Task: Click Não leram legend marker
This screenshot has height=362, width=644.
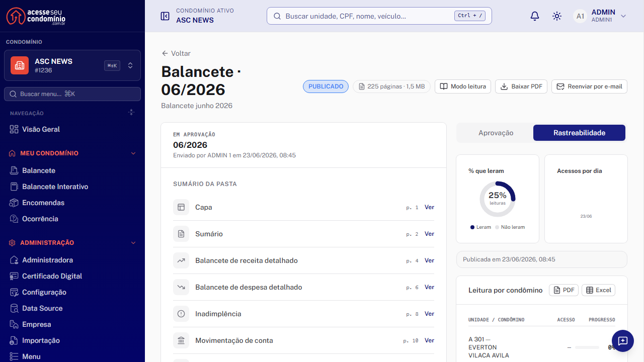Action: click(497, 227)
